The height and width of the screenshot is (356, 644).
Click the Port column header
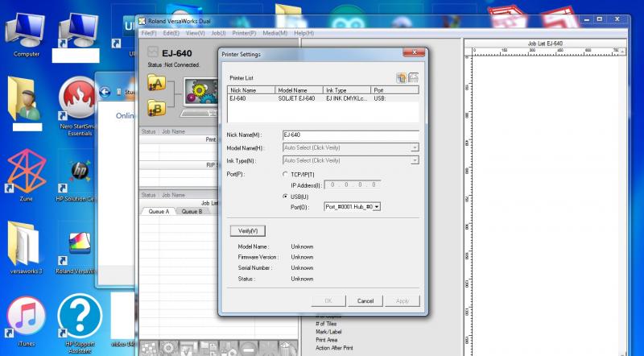pyautogui.click(x=394, y=90)
